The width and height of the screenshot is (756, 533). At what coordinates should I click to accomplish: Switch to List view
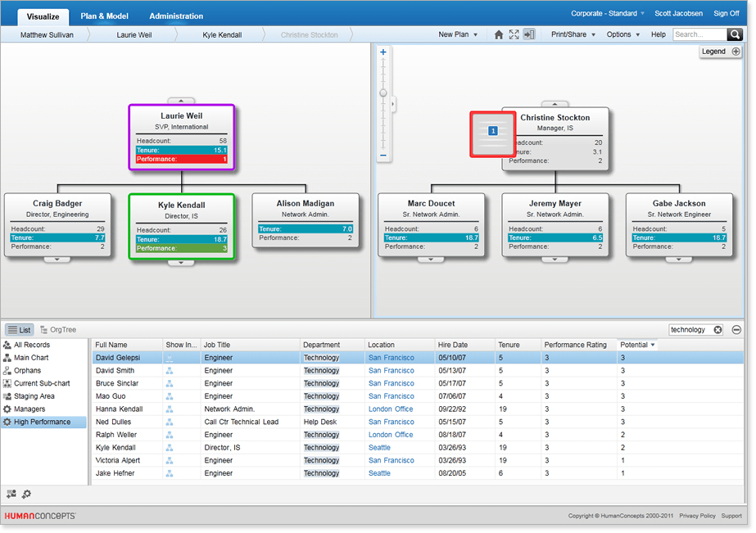(20, 330)
